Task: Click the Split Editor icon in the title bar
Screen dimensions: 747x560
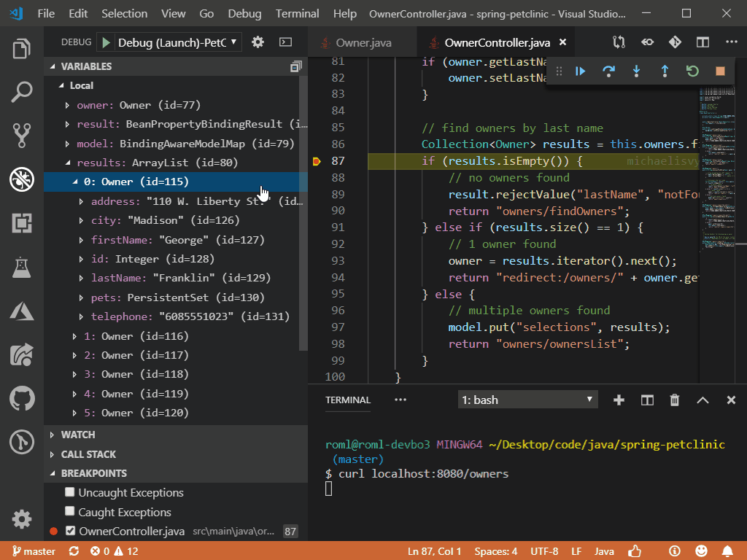Action: pyautogui.click(x=702, y=42)
